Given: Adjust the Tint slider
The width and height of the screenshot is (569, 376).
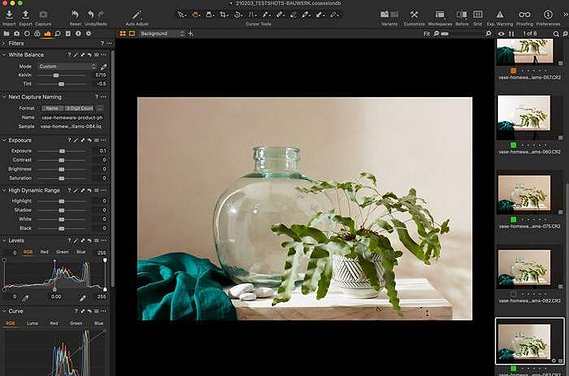Looking at the screenshot, I should click(62, 84).
